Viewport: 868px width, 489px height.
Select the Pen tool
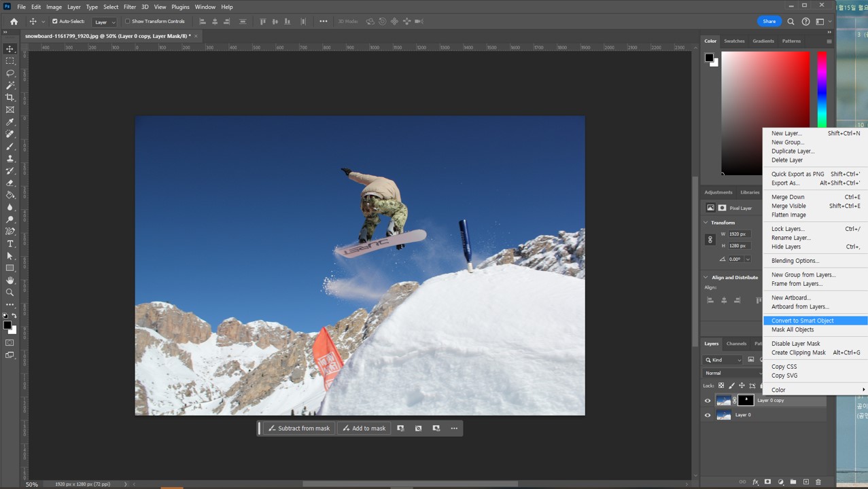coord(10,232)
